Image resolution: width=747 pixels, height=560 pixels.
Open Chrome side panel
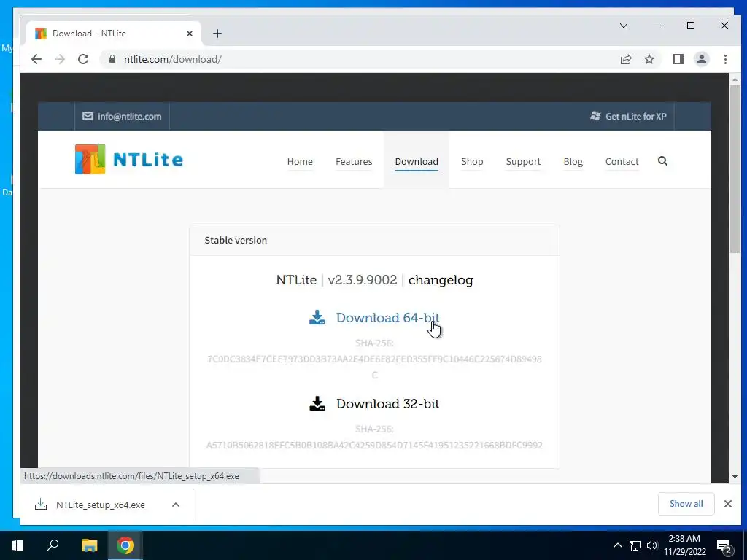coord(678,59)
